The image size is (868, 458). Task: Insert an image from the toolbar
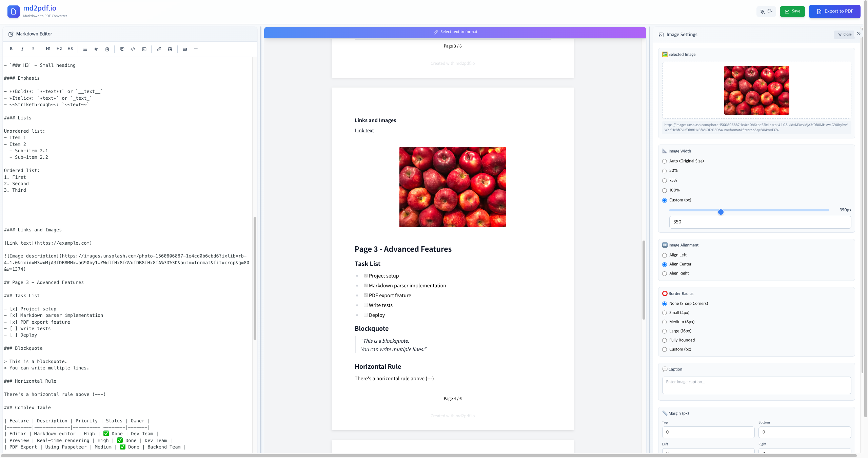click(170, 49)
